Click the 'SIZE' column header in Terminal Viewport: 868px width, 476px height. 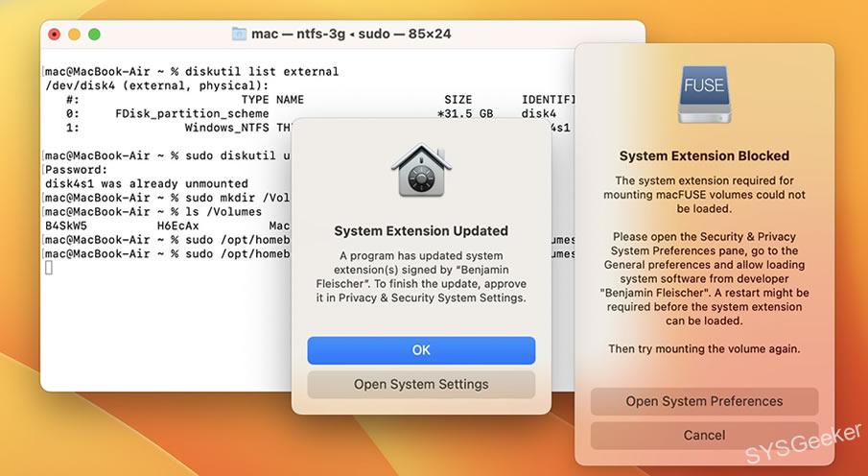pyautogui.click(x=458, y=100)
